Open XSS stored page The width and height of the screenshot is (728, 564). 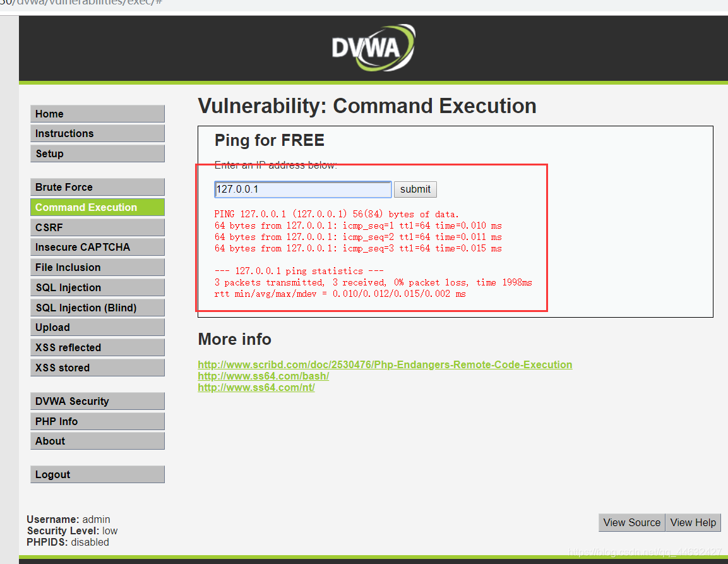click(97, 368)
